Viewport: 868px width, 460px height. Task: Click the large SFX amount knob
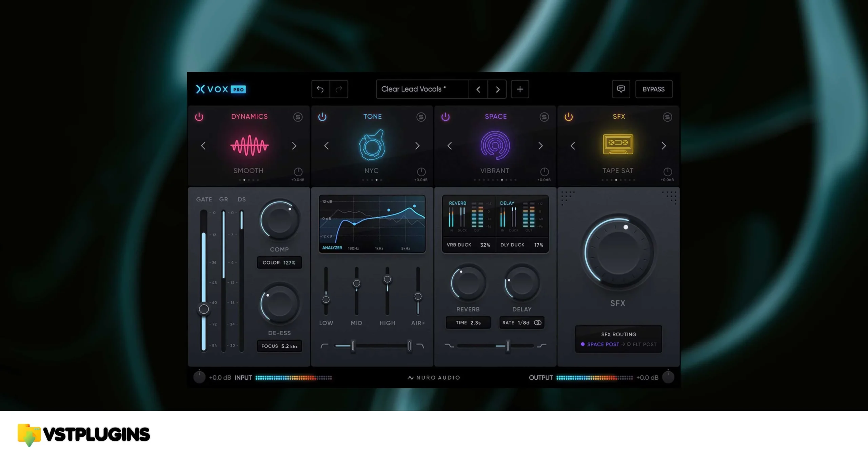pos(619,253)
